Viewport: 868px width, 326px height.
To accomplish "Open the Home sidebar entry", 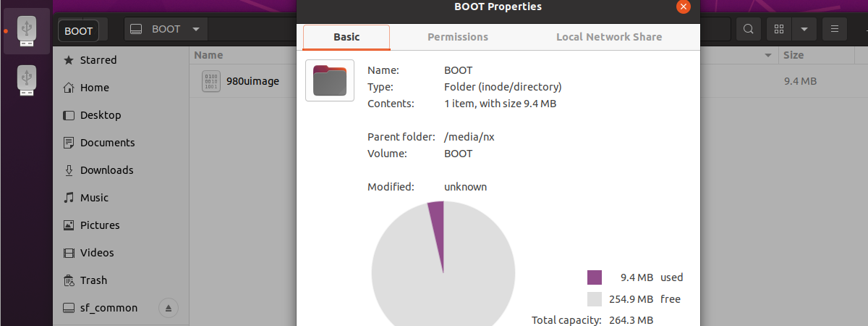I will coord(121,88).
